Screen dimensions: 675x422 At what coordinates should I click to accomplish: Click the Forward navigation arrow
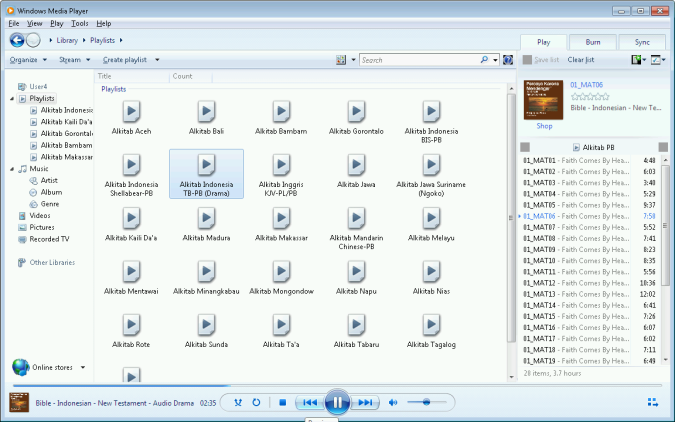[x=33, y=40]
